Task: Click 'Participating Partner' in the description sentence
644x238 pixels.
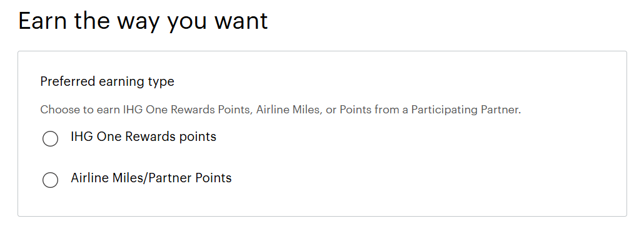Action: point(466,110)
